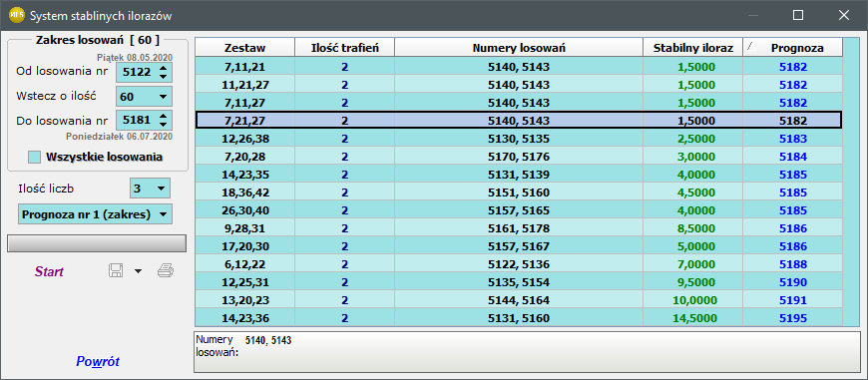Click the forecast value 5184
The image size is (868, 380).
[793, 157]
